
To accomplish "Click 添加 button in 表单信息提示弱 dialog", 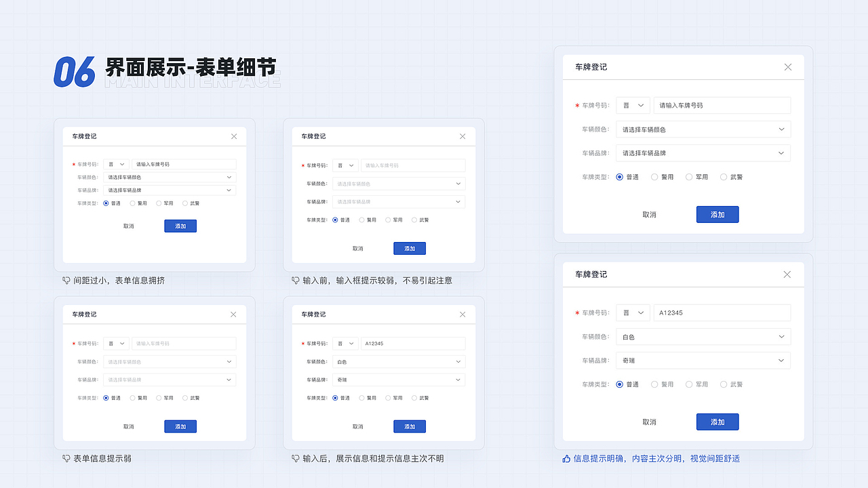I will pos(180,426).
